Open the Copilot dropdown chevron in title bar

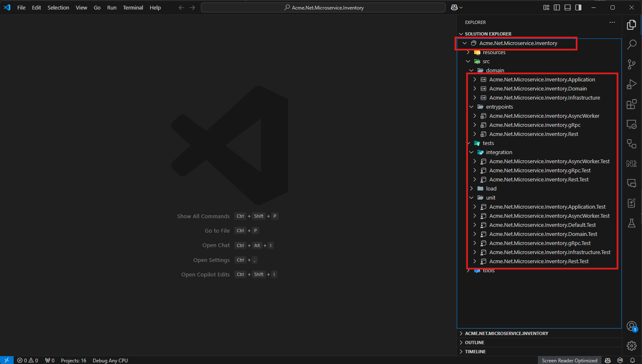pos(461,7)
